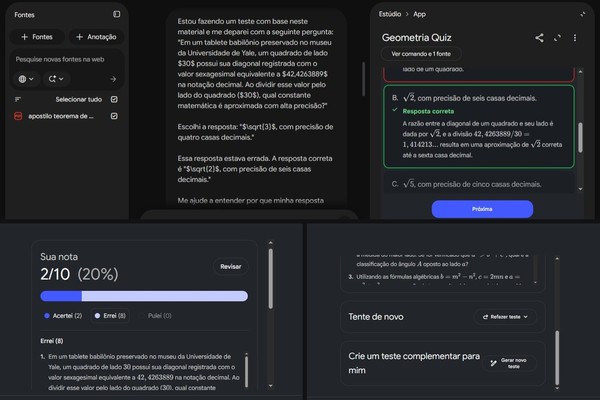Filter results by Errei (8)
Screen dimensions: 600x400
[111, 316]
